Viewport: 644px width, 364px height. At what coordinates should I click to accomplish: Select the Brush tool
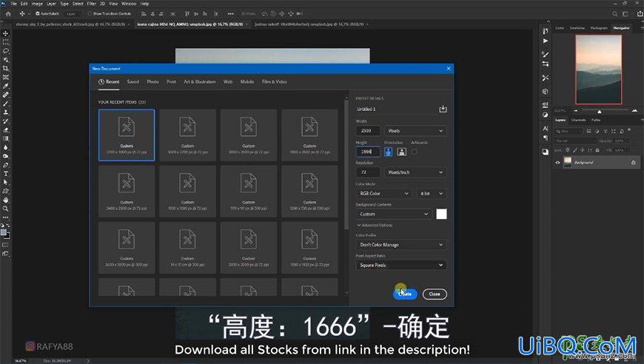[x=6, y=104]
